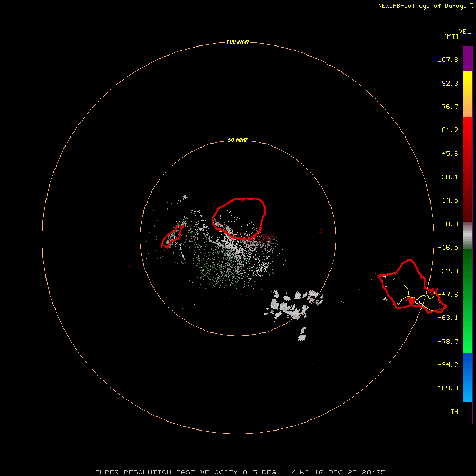Screen dimensions: 476x476
Task: Click the 14.5 legend value
Action: [x=450, y=200]
